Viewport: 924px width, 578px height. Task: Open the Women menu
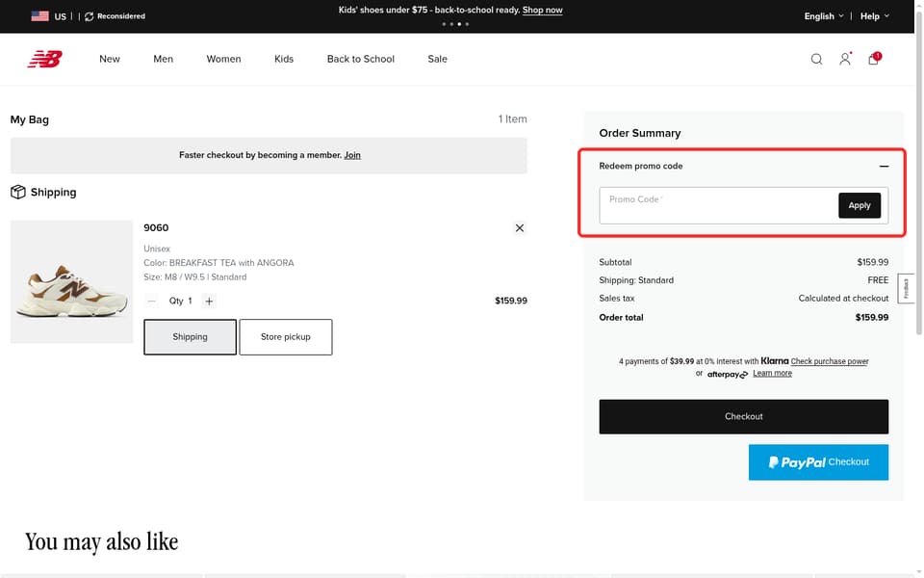[223, 59]
